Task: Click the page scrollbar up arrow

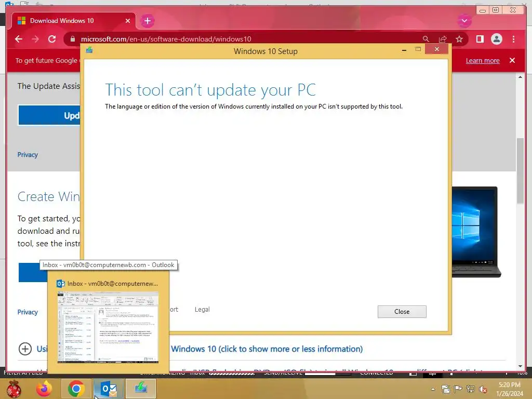Action: click(521, 77)
